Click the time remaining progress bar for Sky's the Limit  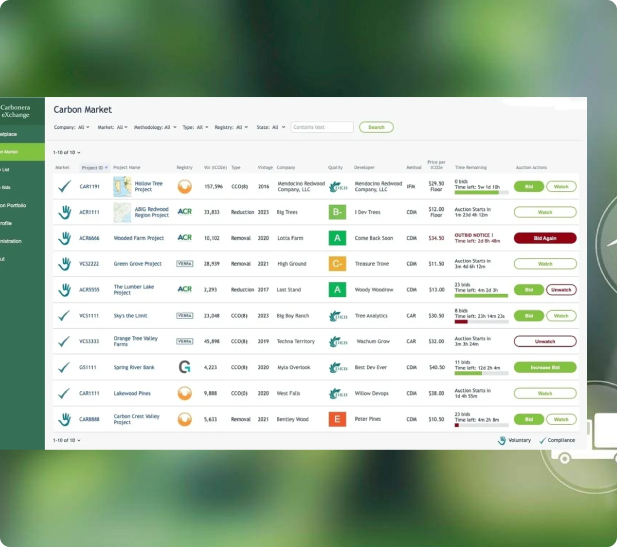click(x=481, y=321)
